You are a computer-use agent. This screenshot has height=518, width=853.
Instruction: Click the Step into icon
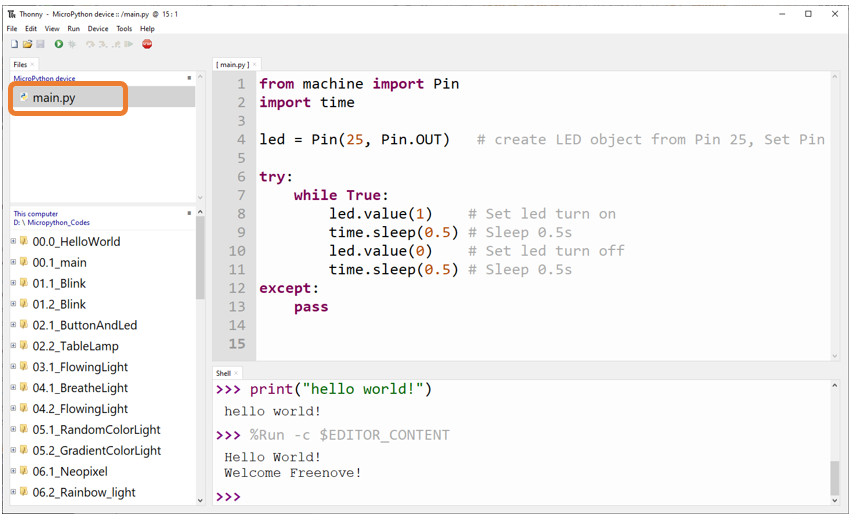(x=103, y=44)
